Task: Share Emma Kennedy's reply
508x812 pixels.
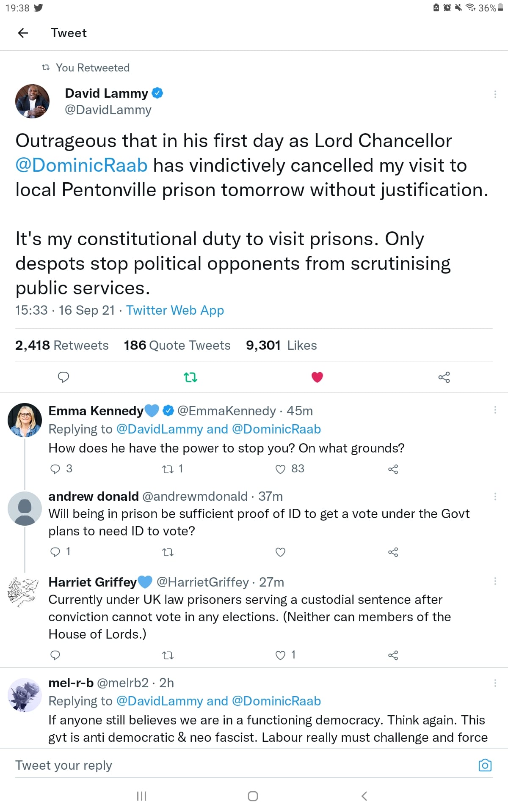Action: [x=393, y=469]
